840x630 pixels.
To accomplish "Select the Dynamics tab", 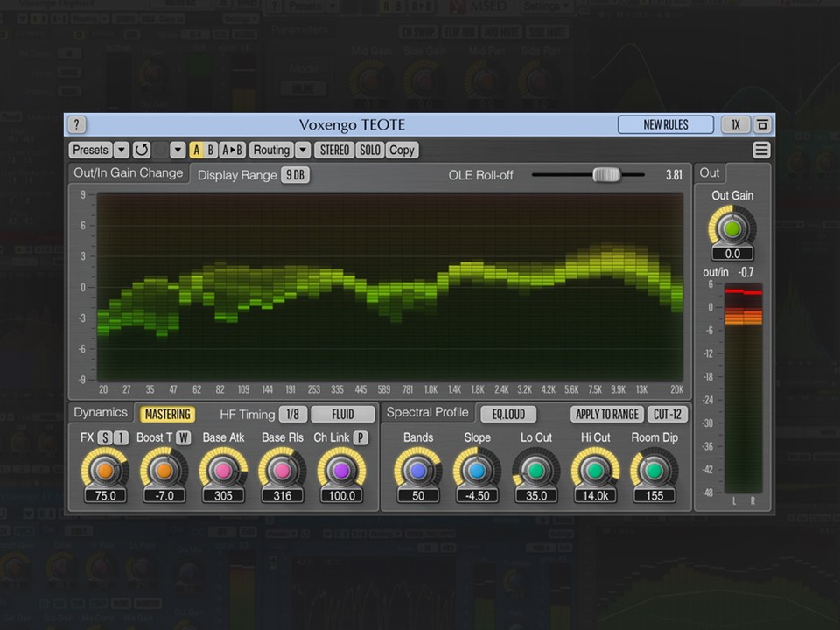I will click(x=101, y=412).
